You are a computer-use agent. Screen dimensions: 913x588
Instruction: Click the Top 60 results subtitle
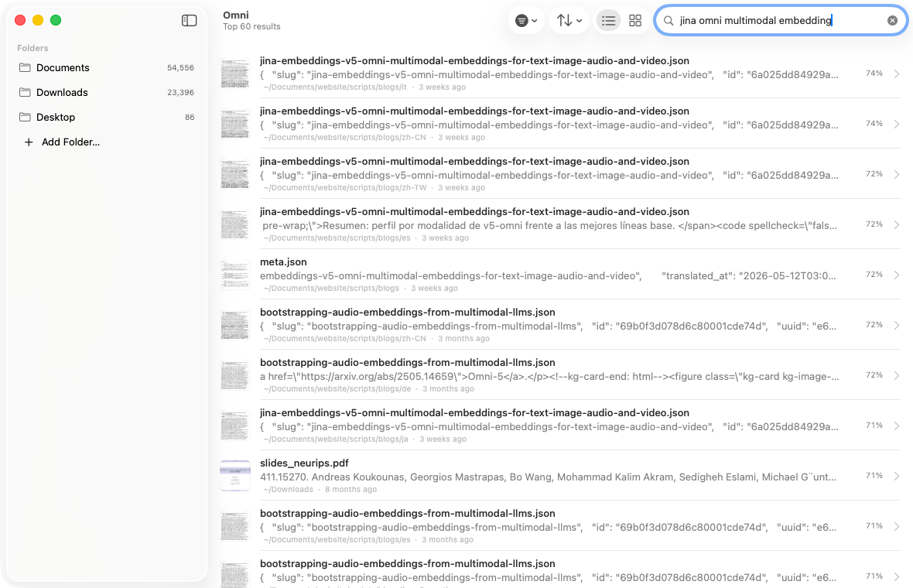coord(251,27)
